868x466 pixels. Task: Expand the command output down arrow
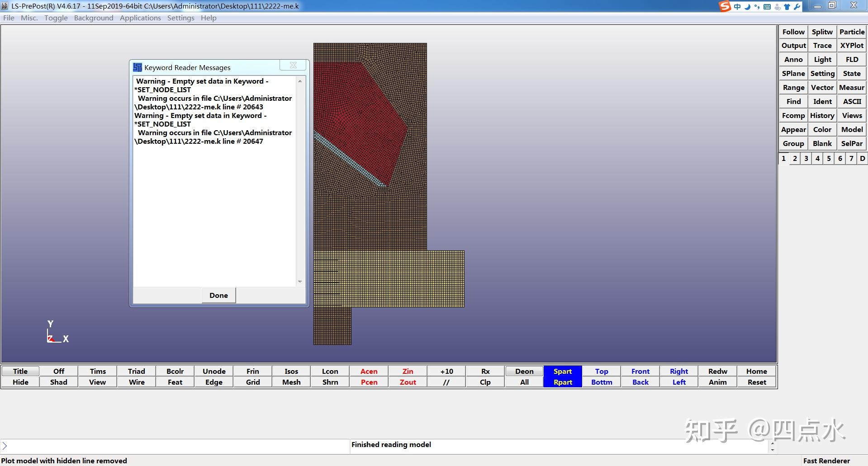[773, 450]
